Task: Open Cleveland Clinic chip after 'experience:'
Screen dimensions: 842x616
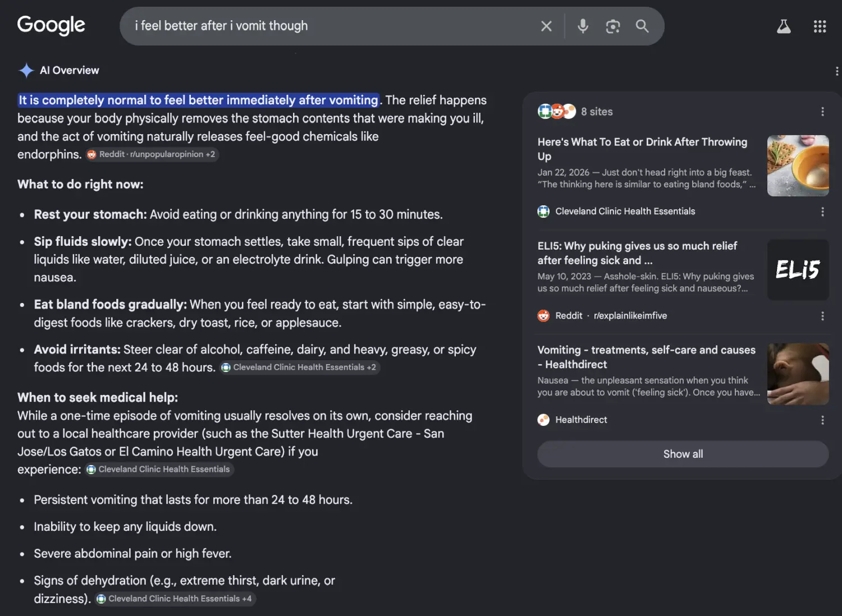Action: coord(159,470)
